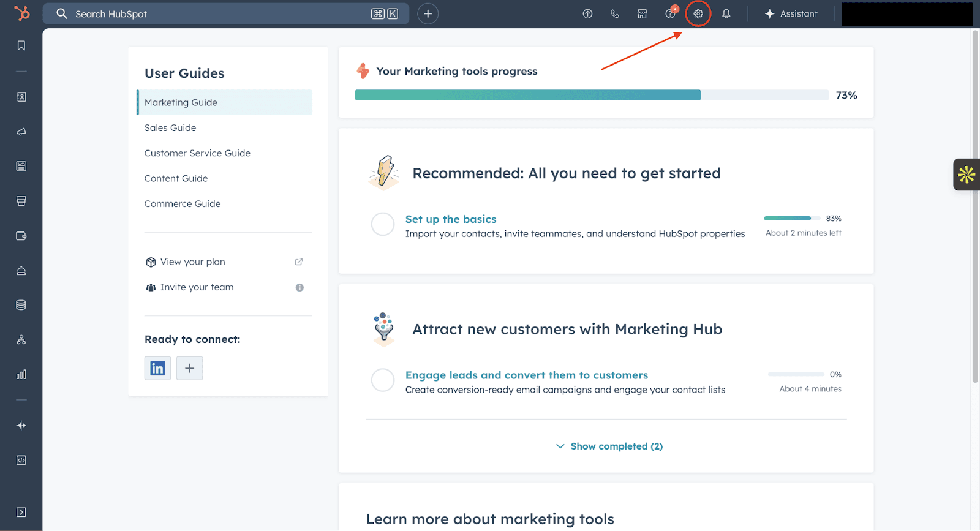Click the HubSpot sprocket logo

[21, 13]
